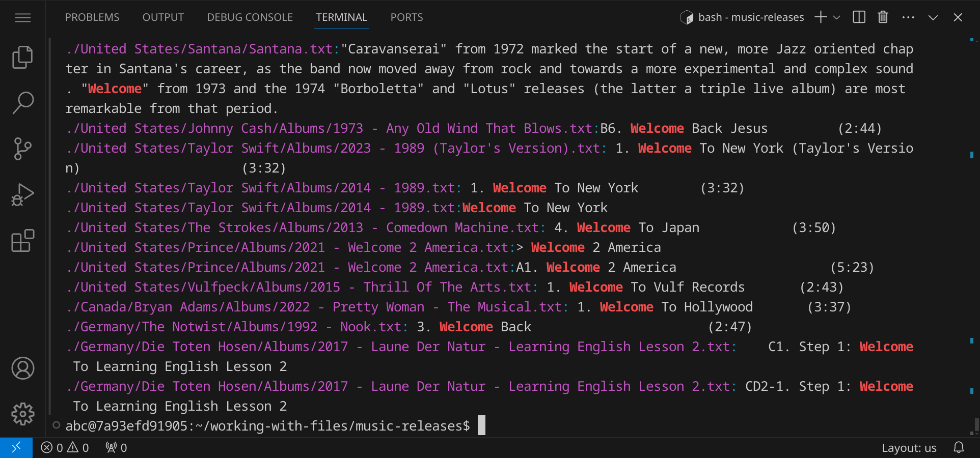Switch to the DEBUG CONSOLE tab

click(x=250, y=17)
